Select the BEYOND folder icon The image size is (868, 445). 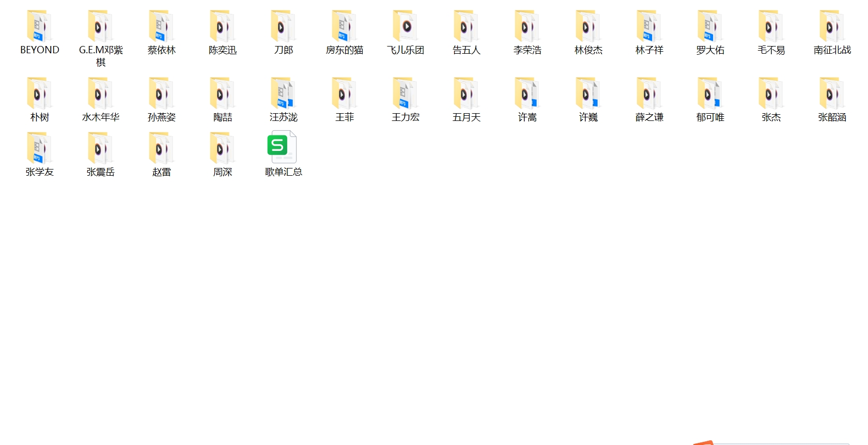[40, 26]
